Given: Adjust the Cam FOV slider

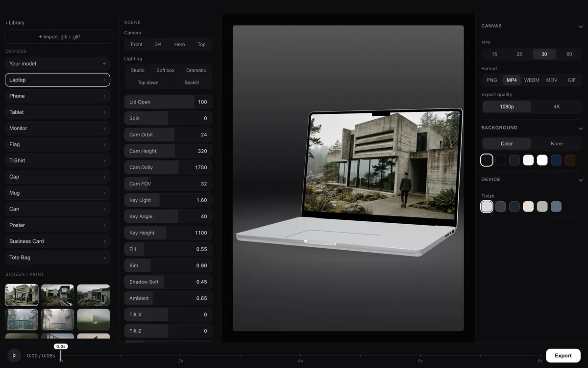Looking at the screenshot, I should (168, 184).
